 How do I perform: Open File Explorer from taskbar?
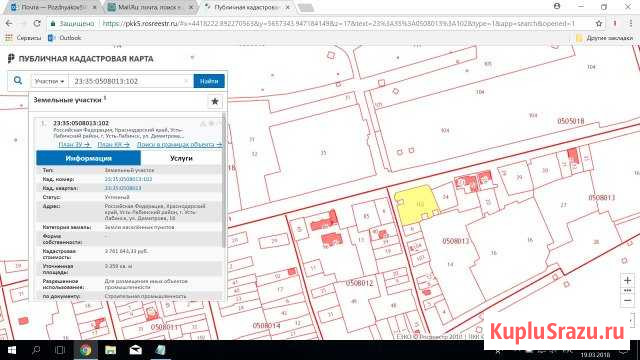pos(111,350)
